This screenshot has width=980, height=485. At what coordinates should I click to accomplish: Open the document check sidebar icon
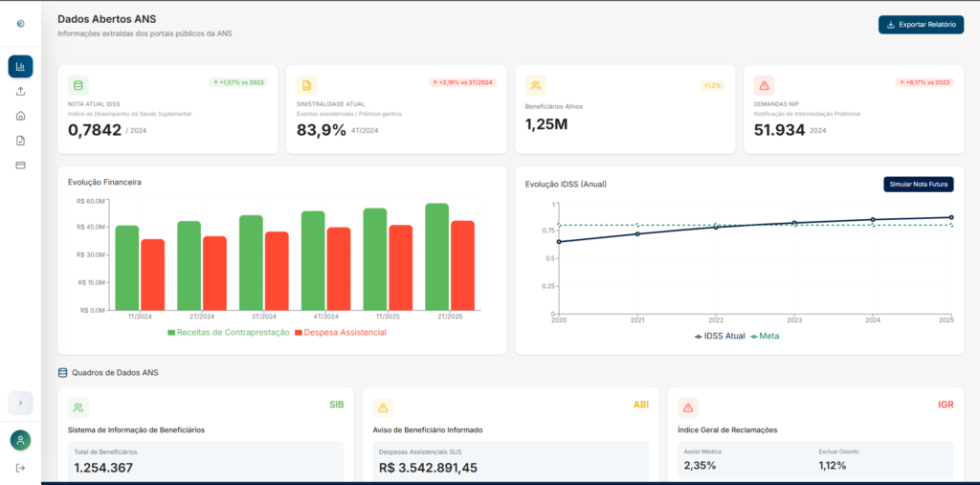(20, 141)
